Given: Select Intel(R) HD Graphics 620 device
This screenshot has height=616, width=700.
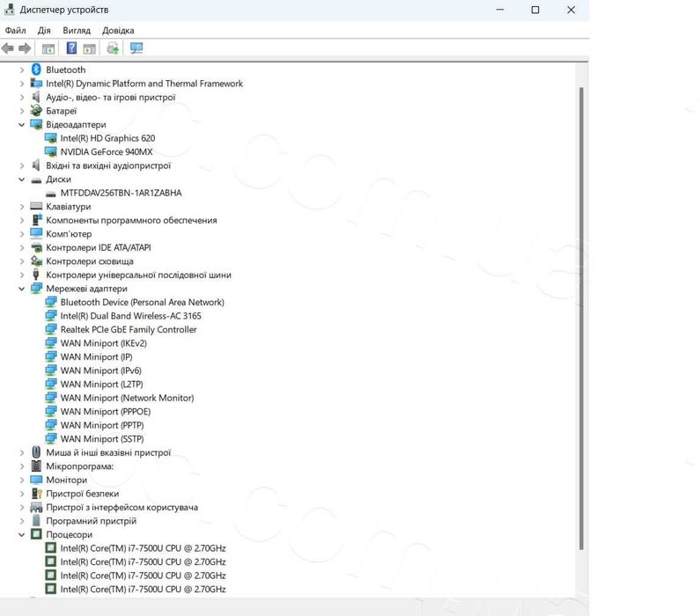Looking at the screenshot, I should coord(107,138).
